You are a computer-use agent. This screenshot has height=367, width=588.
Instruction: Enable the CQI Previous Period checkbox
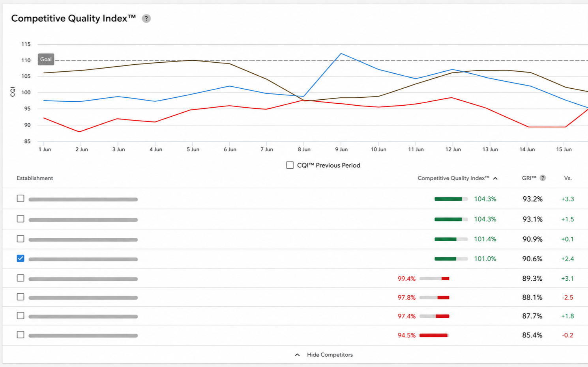(290, 165)
